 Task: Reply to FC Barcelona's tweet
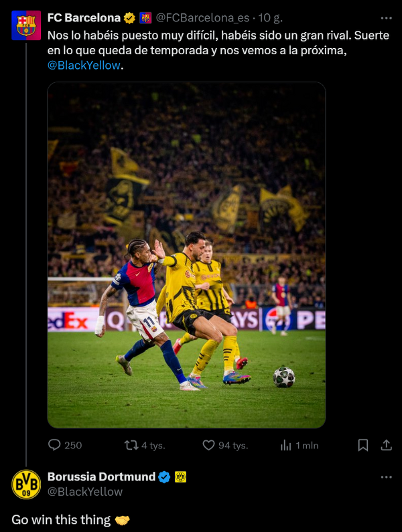[x=55, y=445]
